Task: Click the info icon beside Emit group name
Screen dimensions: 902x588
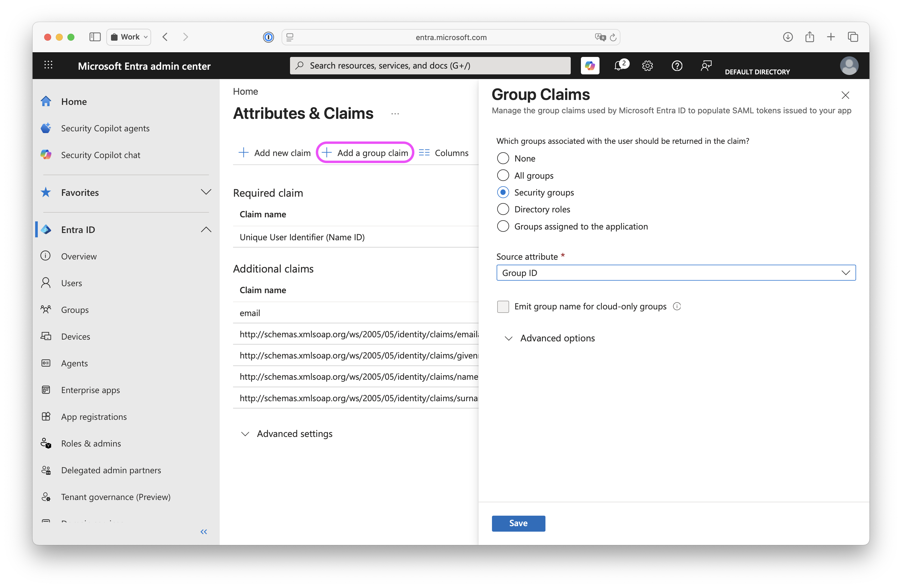Action: pyautogui.click(x=677, y=306)
